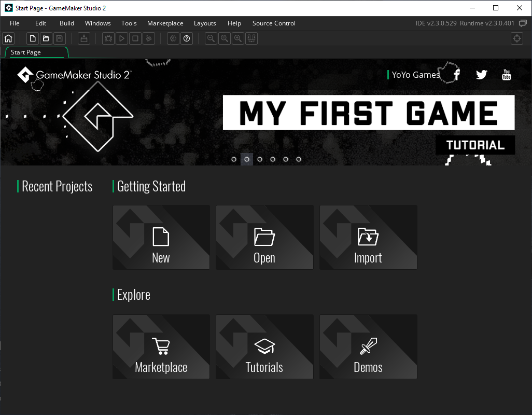Viewport: 532px width, 415px height.
Task: Open the Edit menu
Action: click(x=41, y=23)
